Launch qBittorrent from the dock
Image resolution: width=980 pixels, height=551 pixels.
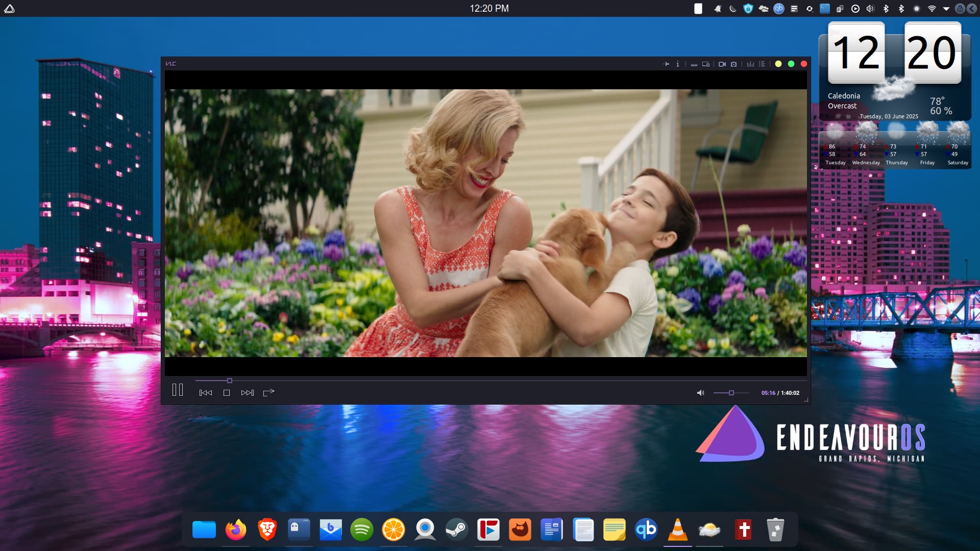[646, 530]
